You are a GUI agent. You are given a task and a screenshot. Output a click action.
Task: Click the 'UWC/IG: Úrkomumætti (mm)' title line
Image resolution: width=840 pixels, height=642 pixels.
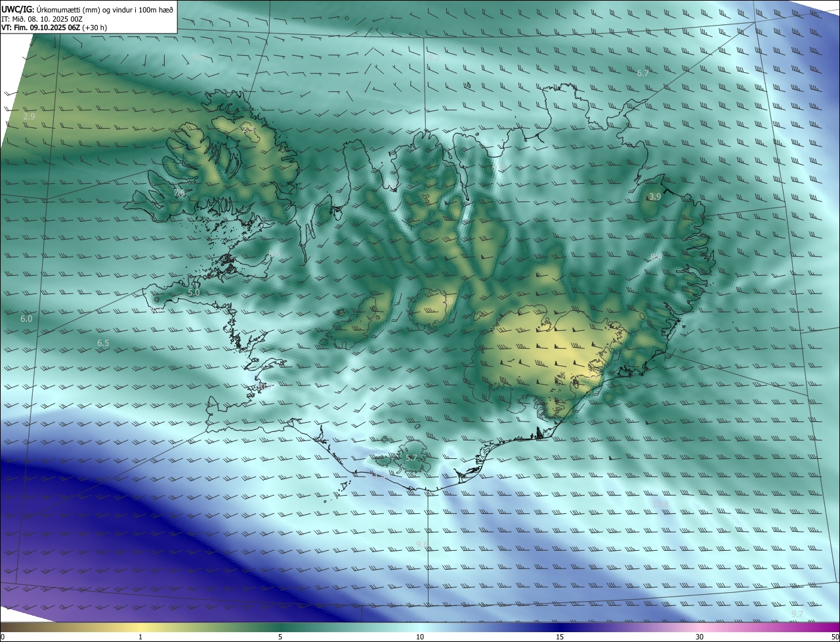[x=87, y=9]
